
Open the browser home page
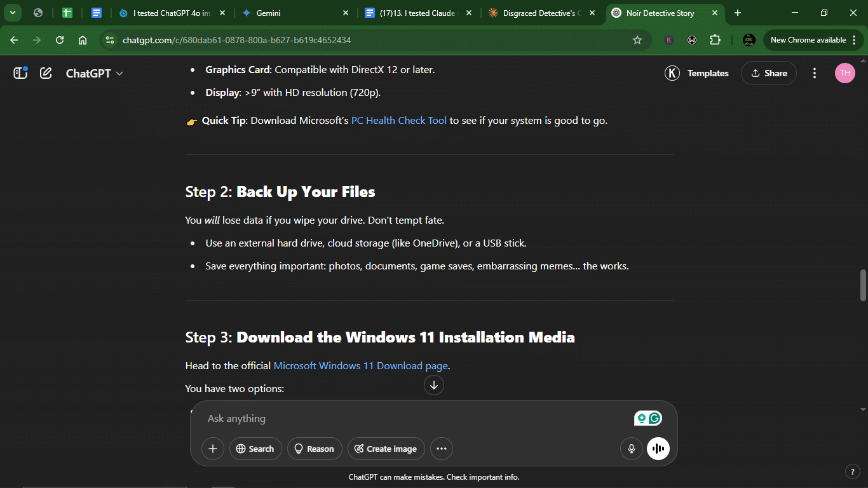click(83, 40)
